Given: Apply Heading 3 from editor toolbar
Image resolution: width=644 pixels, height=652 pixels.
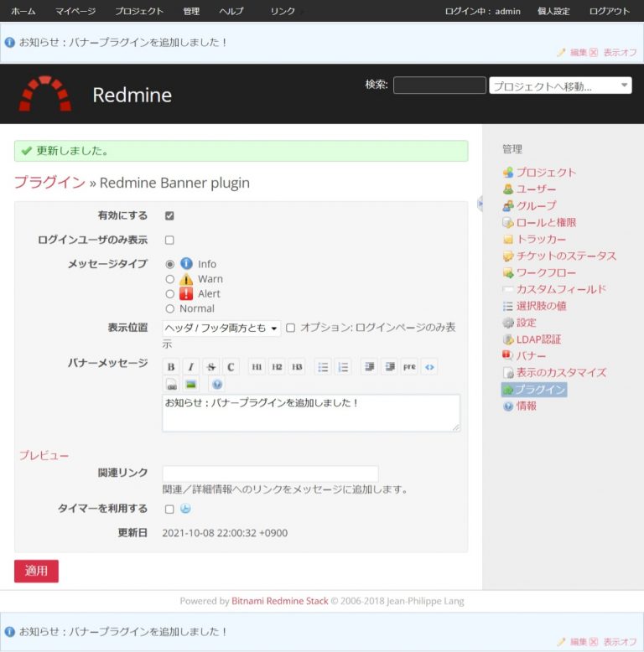Looking at the screenshot, I should pyautogui.click(x=297, y=367).
